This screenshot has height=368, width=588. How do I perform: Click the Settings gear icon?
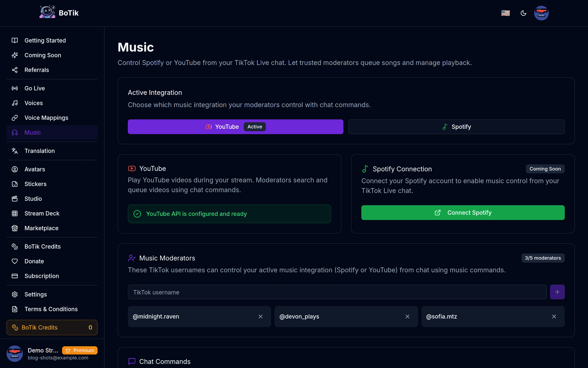pos(15,294)
